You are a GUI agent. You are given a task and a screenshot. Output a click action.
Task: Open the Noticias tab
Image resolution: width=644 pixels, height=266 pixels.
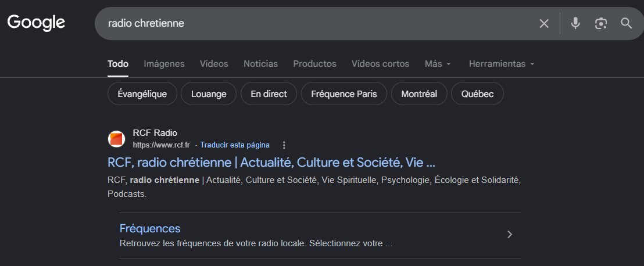(261, 64)
